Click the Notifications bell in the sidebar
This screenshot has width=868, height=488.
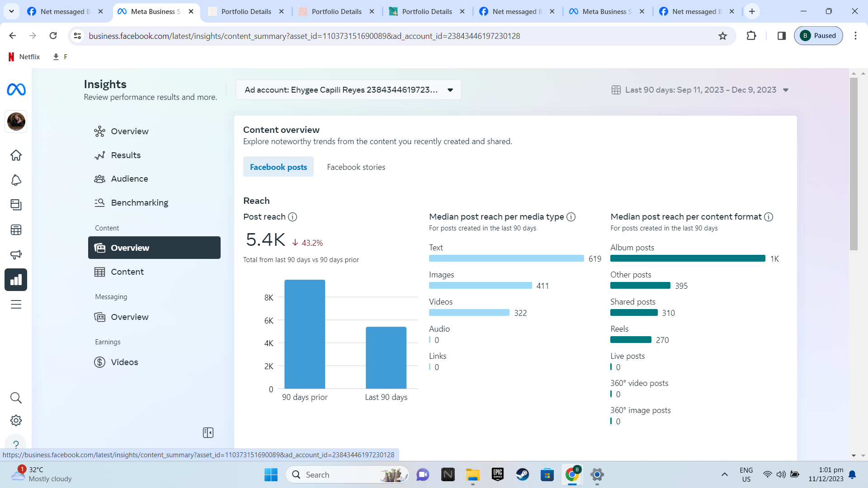coord(16,180)
